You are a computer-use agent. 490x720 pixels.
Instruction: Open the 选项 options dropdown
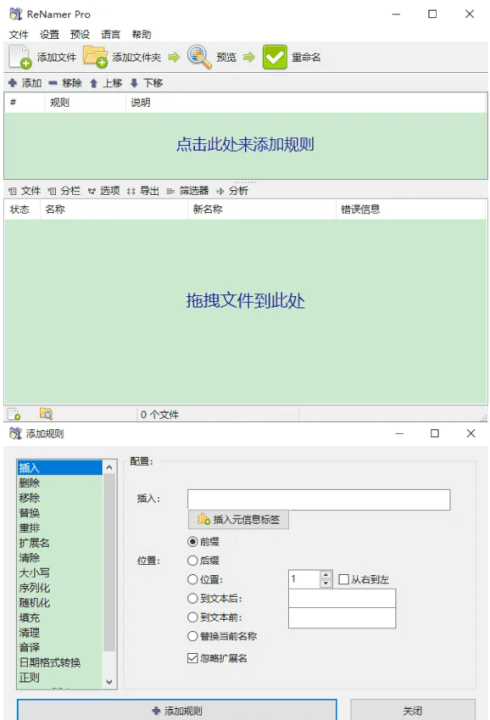coord(104,191)
